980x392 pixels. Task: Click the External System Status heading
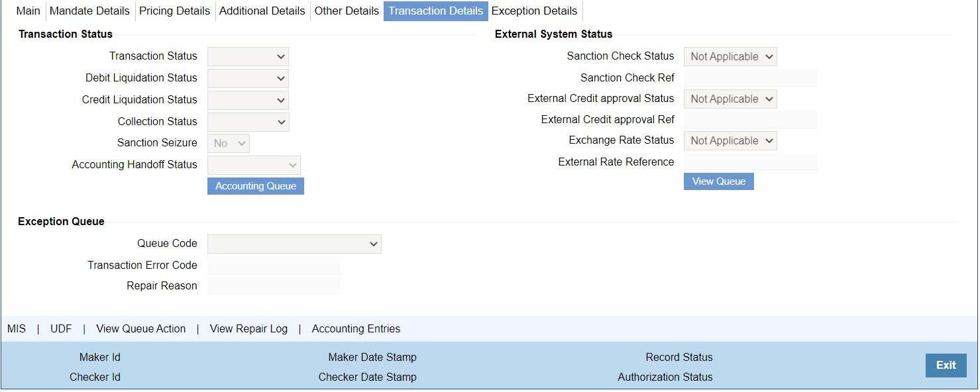pos(554,34)
